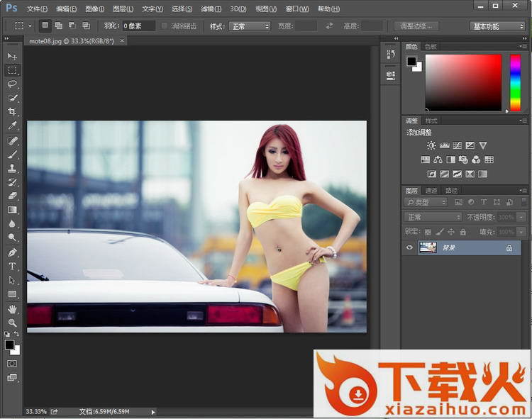This screenshot has height=419, width=532.
Task: Click status bar share icon
Action: [55, 411]
